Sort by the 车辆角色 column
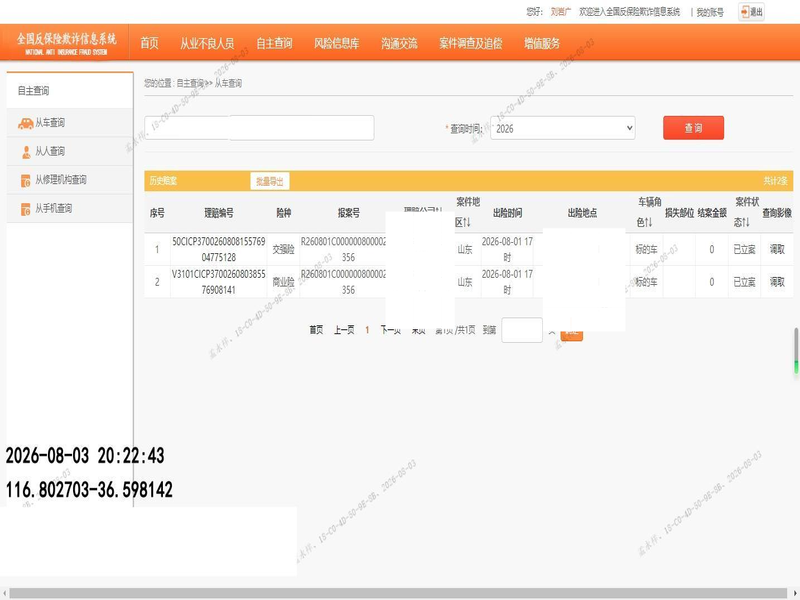The width and height of the screenshot is (800, 600). pyautogui.click(x=649, y=212)
